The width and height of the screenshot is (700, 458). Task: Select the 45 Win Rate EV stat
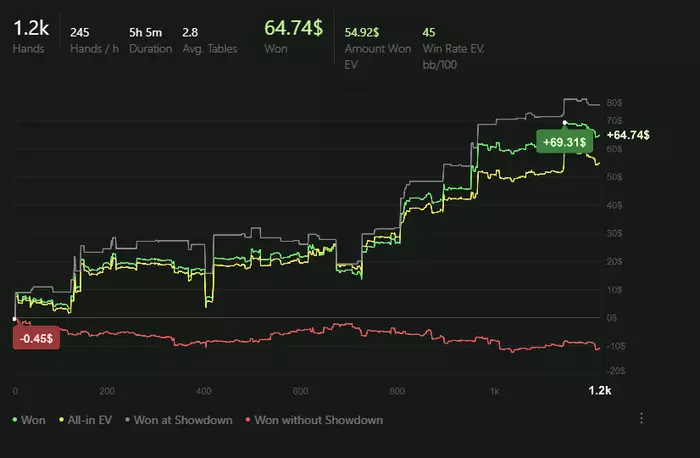(453, 48)
